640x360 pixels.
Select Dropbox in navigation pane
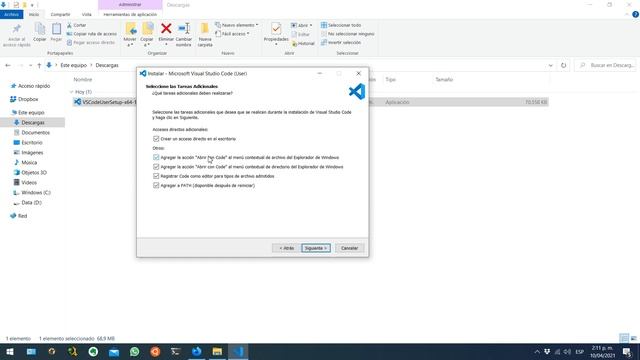point(28,99)
